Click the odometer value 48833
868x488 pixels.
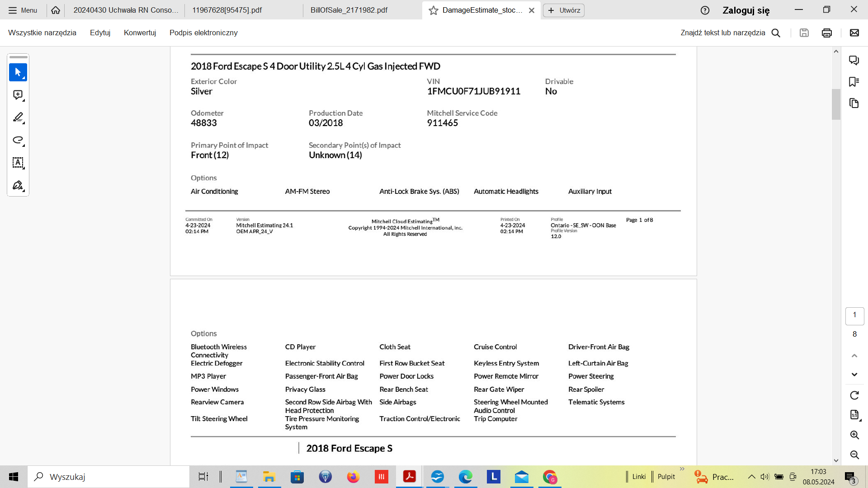pos(203,123)
